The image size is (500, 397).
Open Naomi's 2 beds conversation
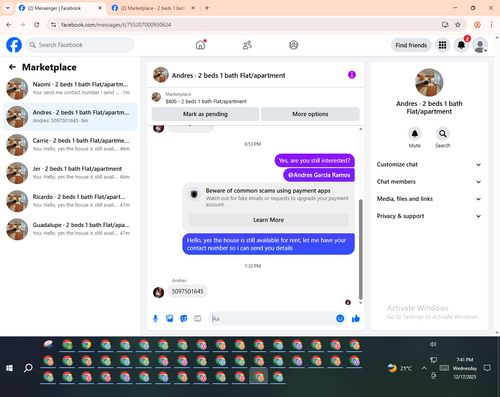pyautogui.click(x=70, y=89)
